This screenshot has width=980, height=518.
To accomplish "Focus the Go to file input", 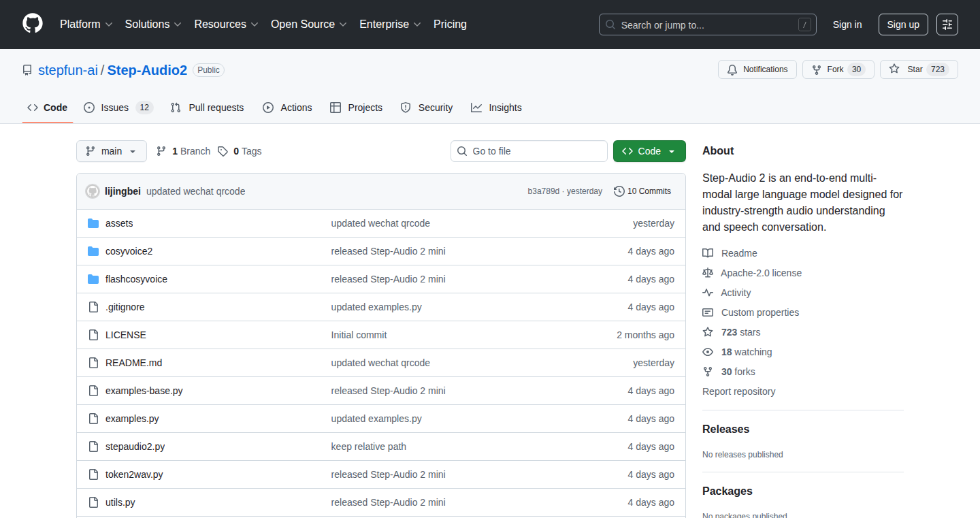I will (529, 151).
